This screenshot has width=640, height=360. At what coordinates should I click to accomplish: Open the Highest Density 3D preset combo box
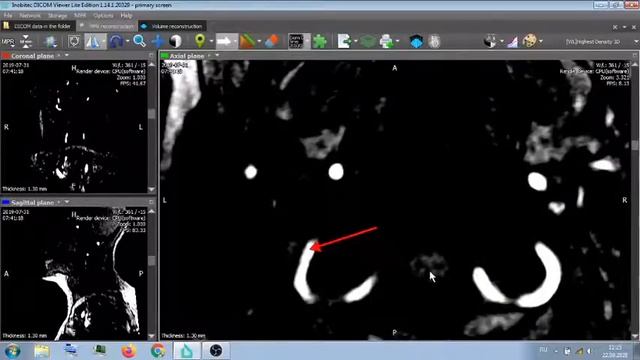[601, 42]
